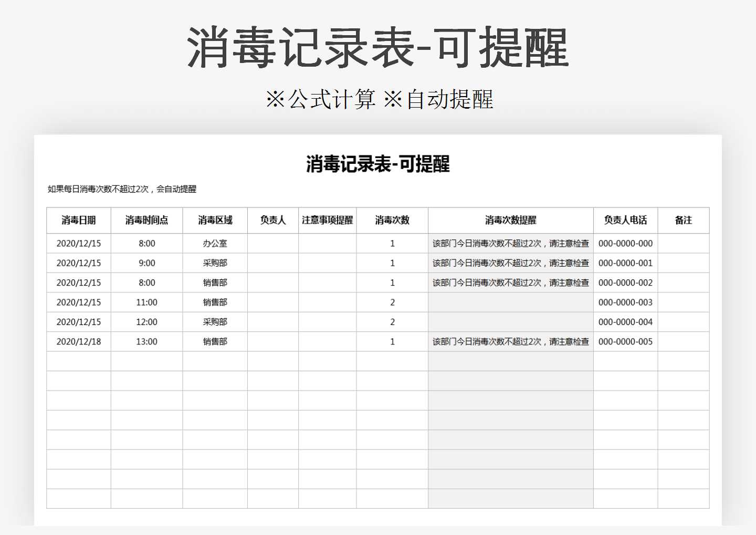Select the 消毒次数 column header
Viewport: 756px width, 535px height.
click(x=392, y=220)
